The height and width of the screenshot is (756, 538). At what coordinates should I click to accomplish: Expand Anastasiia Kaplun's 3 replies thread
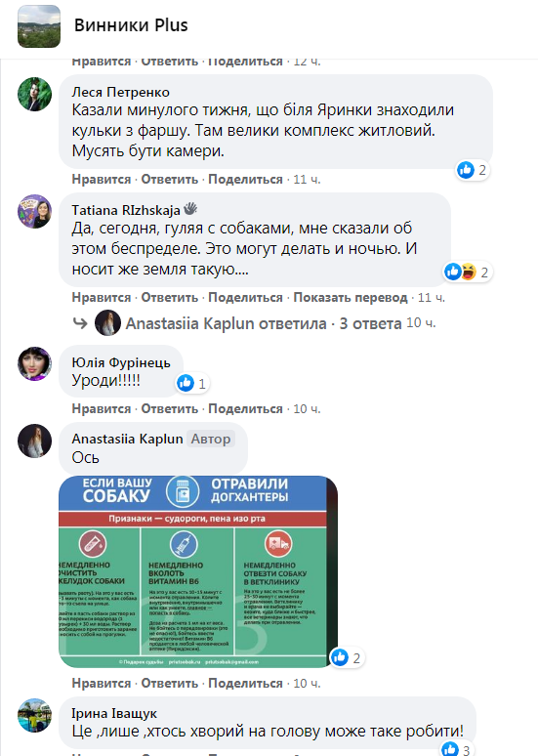264,323
